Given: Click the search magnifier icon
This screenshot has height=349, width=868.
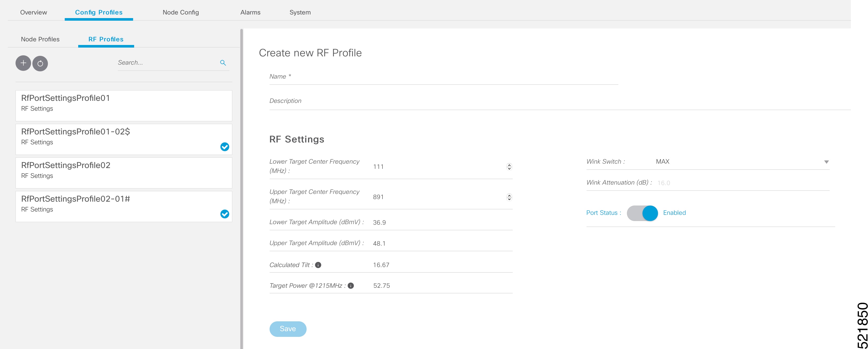Looking at the screenshot, I should [x=223, y=63].
